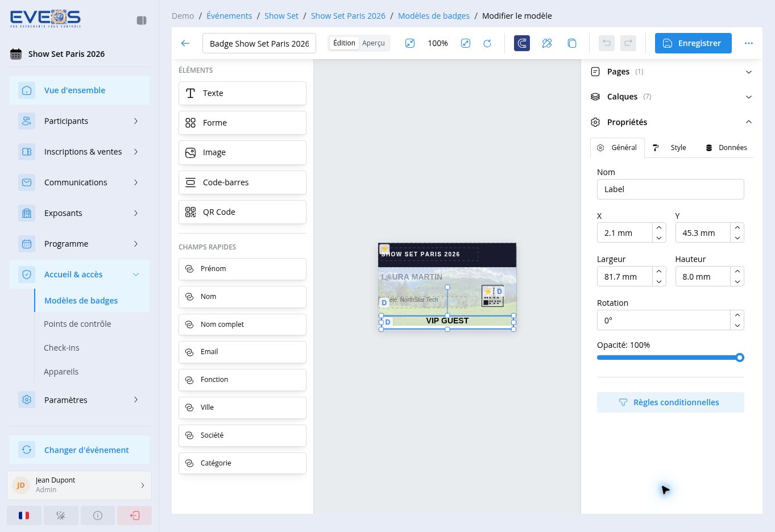Expand the Pages panel
775x532 pixels.
click(672, 72)
